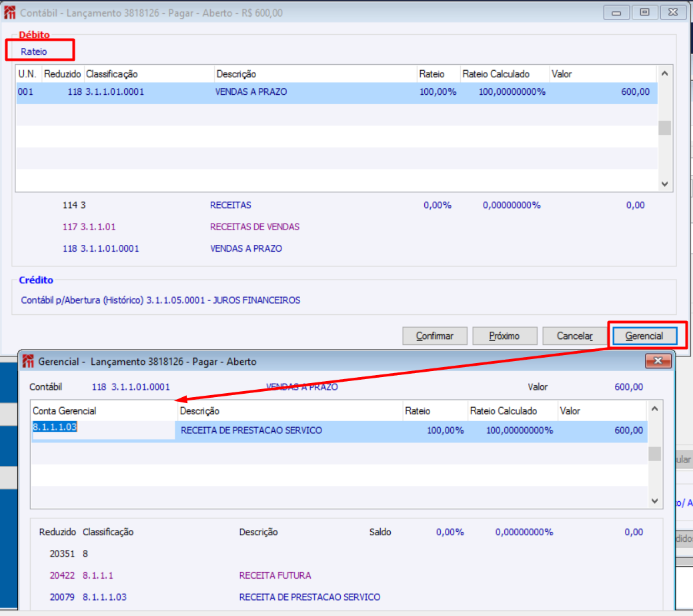Click the Cancelar button
This screenshot has width=693, height=616.
(574, 336)
